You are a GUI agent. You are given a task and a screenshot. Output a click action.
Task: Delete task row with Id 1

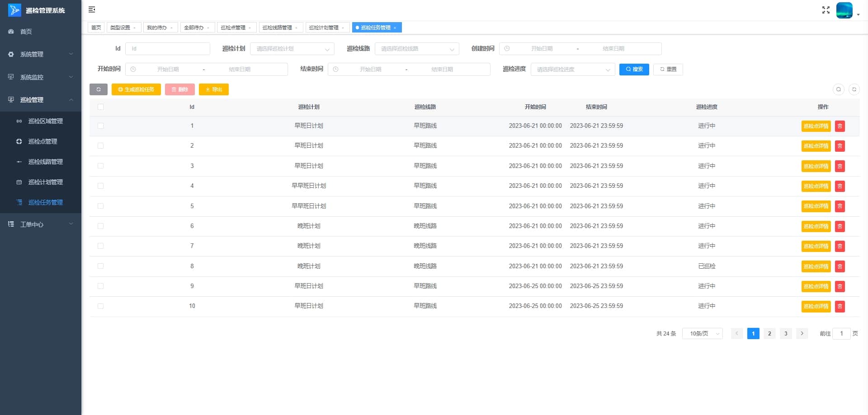(840, 126)
